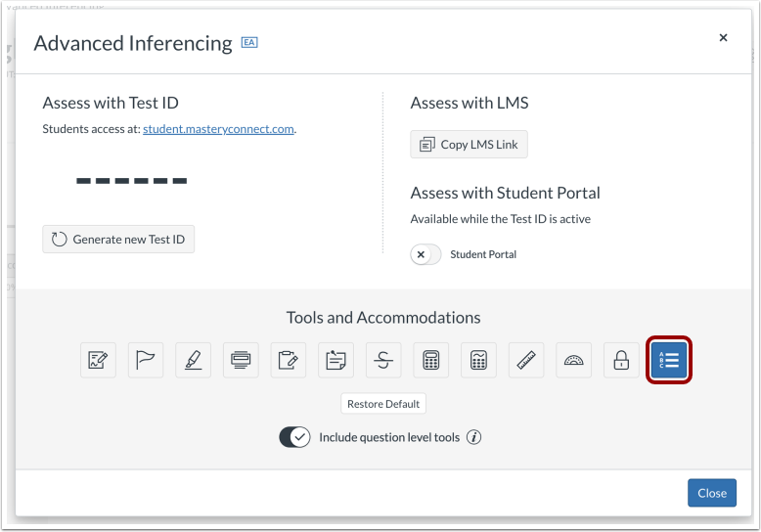Enable the flag question tool
This screenshot has height=532, width=761.
(146, 360)
